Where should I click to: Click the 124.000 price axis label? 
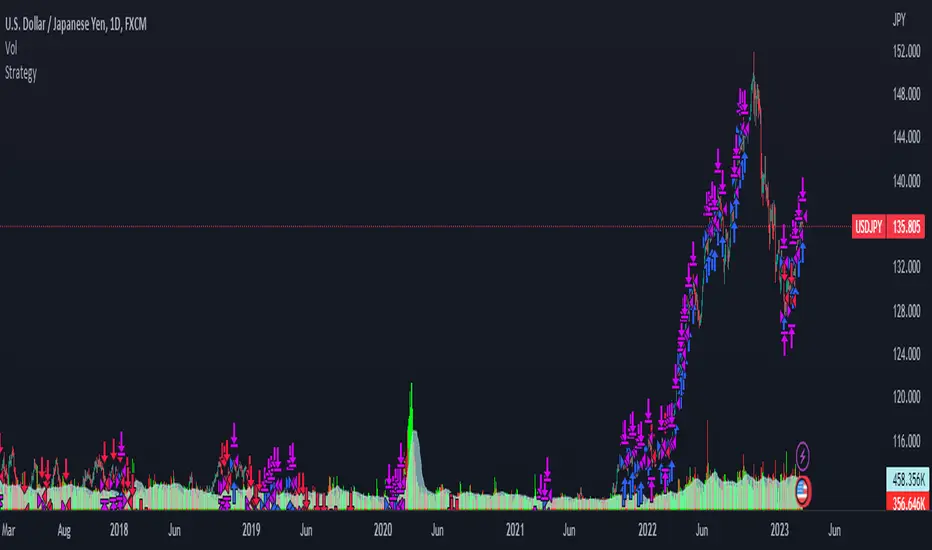coord(906,354)
